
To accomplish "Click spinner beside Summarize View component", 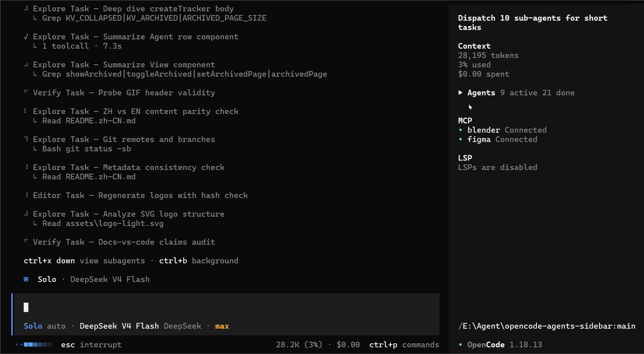I will (26, 65).
